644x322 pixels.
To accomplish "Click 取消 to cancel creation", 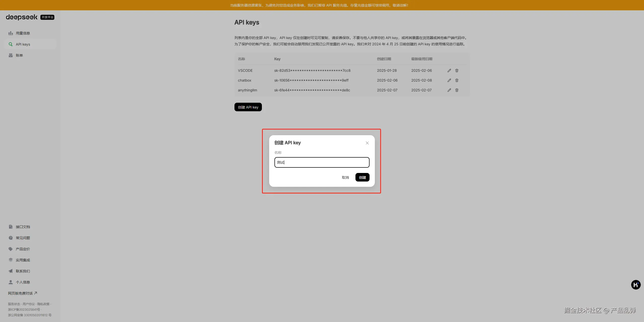I will (x=345, y=177).
